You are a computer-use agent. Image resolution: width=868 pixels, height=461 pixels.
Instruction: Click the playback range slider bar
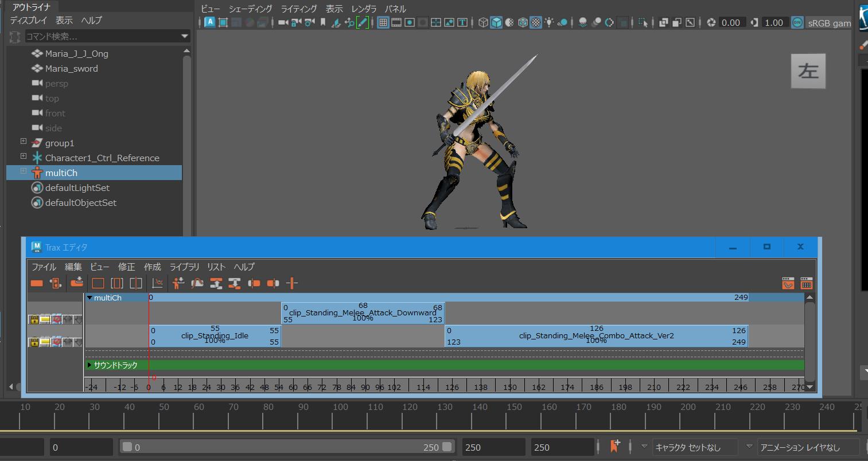[x=287, y=447]
